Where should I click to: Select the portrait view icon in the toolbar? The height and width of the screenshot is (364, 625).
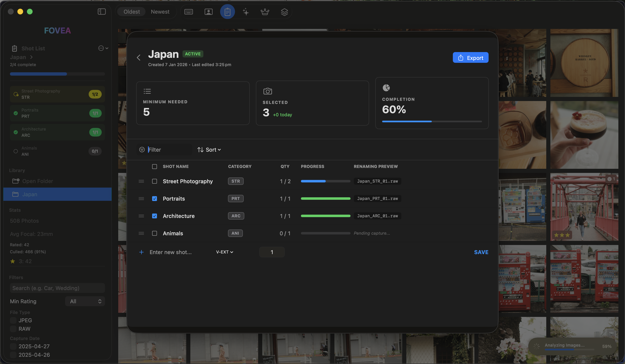click(x=209, y=11)
